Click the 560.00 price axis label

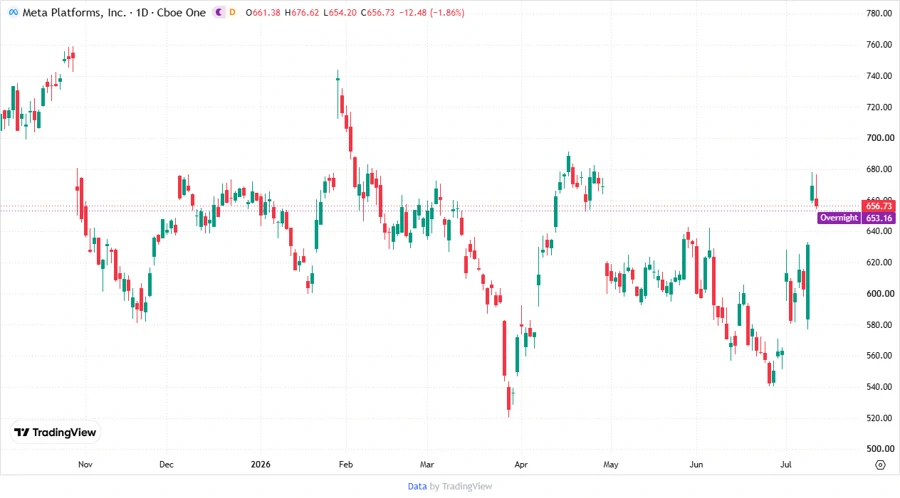(x=879, y=356)
